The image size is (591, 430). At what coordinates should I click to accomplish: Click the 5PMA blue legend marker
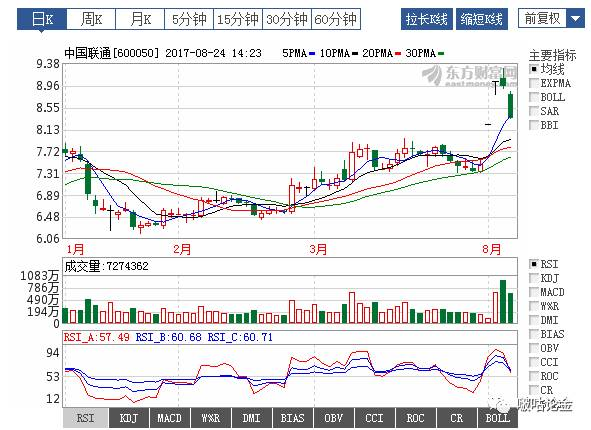point(312,54)
